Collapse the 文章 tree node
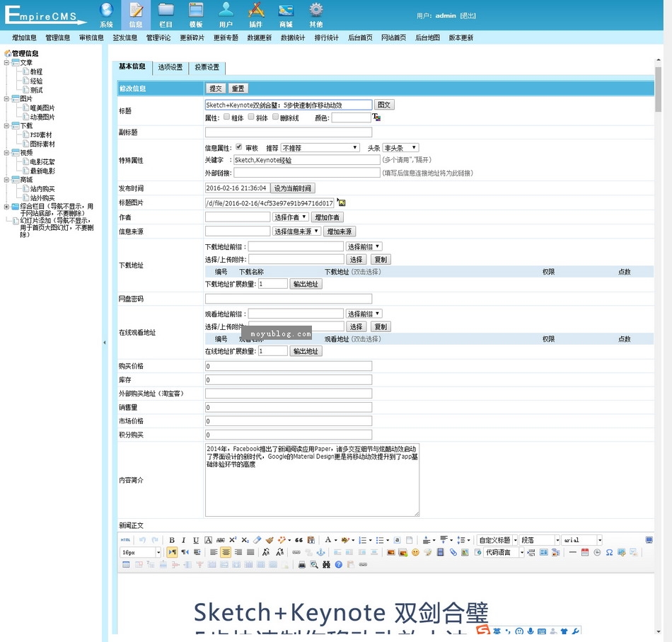Screen dimensions: 672x642 (x=6, y=62)
